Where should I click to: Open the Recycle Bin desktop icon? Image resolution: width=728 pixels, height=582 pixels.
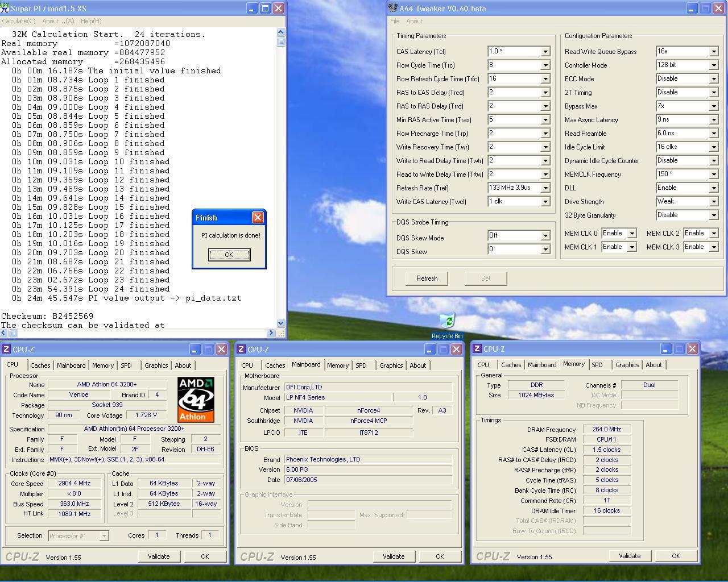point(447,326)
